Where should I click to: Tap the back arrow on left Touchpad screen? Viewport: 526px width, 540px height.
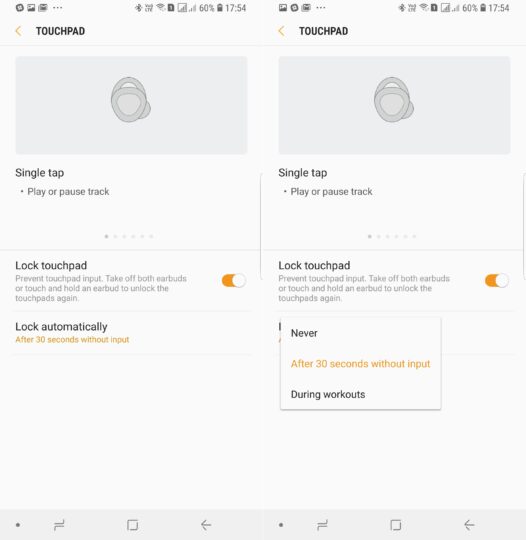click(19, 31)
